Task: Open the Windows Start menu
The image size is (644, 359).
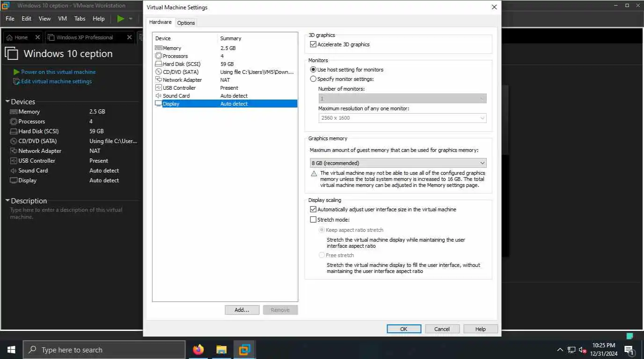Action: coord(11,350)
